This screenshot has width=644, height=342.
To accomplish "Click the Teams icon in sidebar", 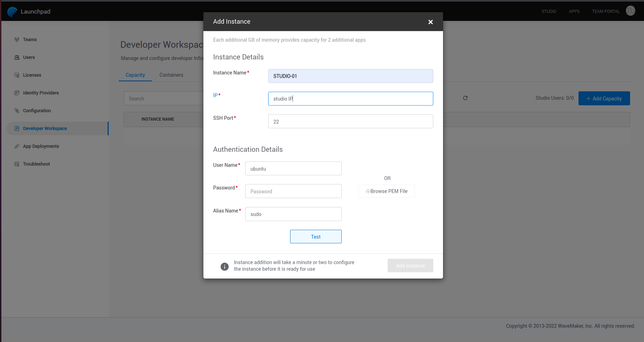I will point(17,39).
